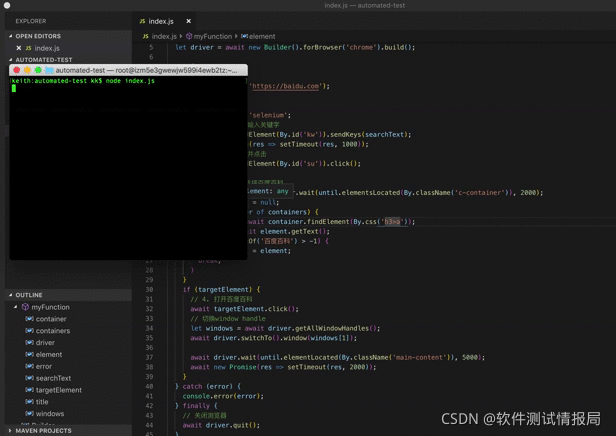Select error variable in Outline

click(44, 366)
